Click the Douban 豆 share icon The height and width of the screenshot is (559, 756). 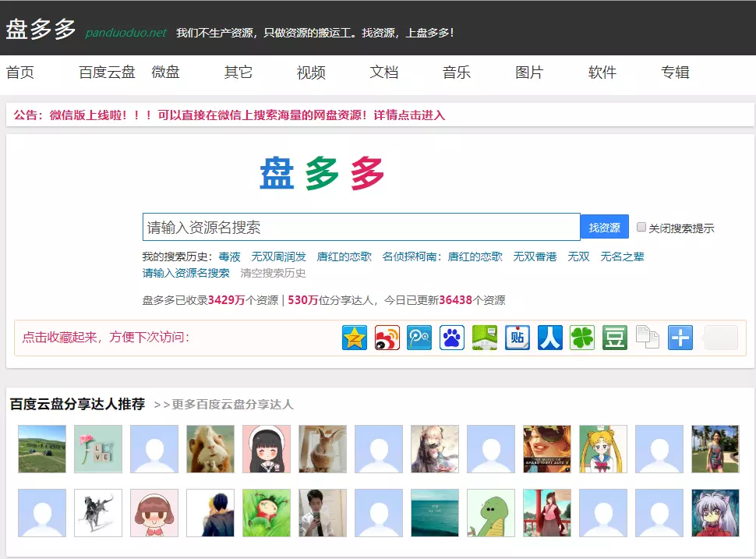coord(615,338)
